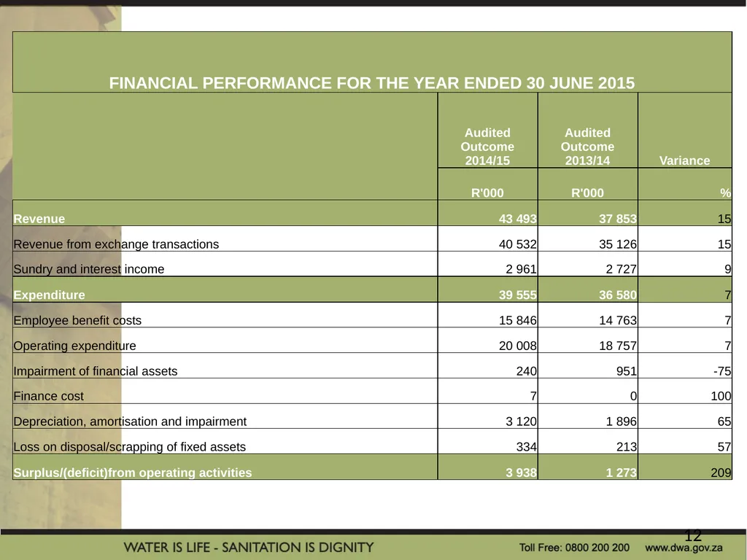Select the 'Revenue' row label
747x560 pixels.
click(39, 219)
